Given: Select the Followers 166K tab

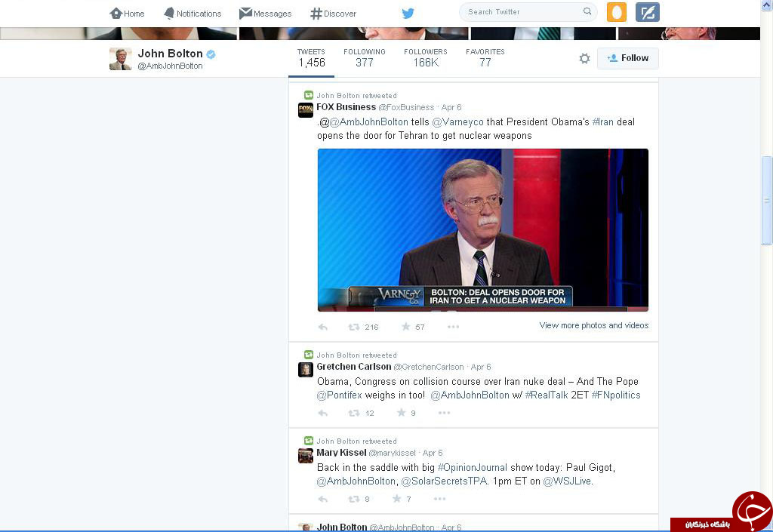Looking at the screenshot, I should [x=426, y=58].
